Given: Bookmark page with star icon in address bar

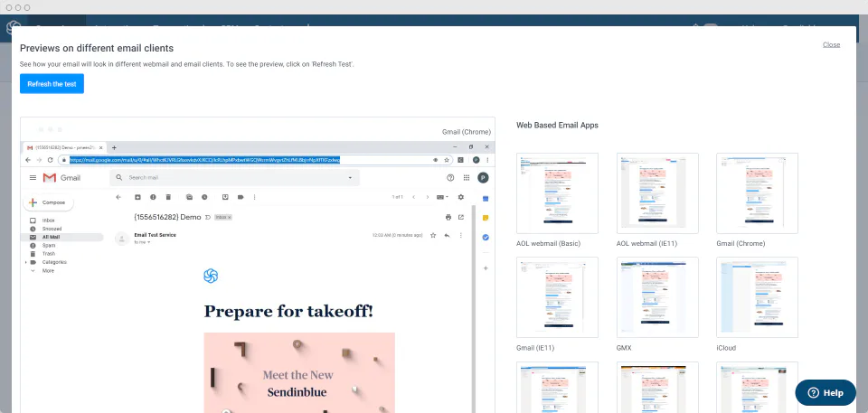Looking at the screenshot, I should (x=446, y=159).
